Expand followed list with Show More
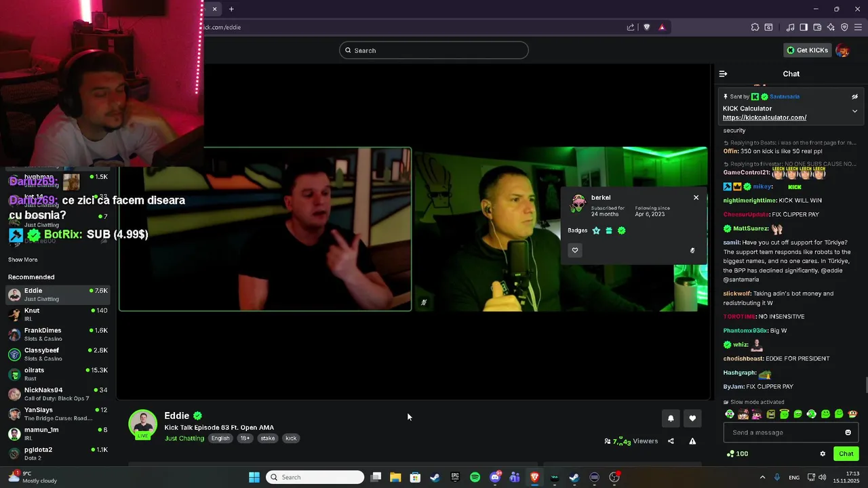The image size is (868, 488). [x=23, y=260]
